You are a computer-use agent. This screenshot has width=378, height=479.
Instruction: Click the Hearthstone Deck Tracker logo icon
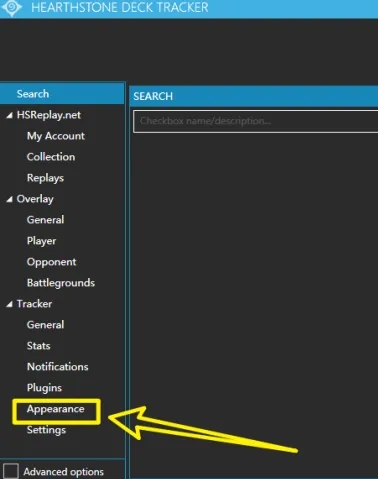pos(11,7)
